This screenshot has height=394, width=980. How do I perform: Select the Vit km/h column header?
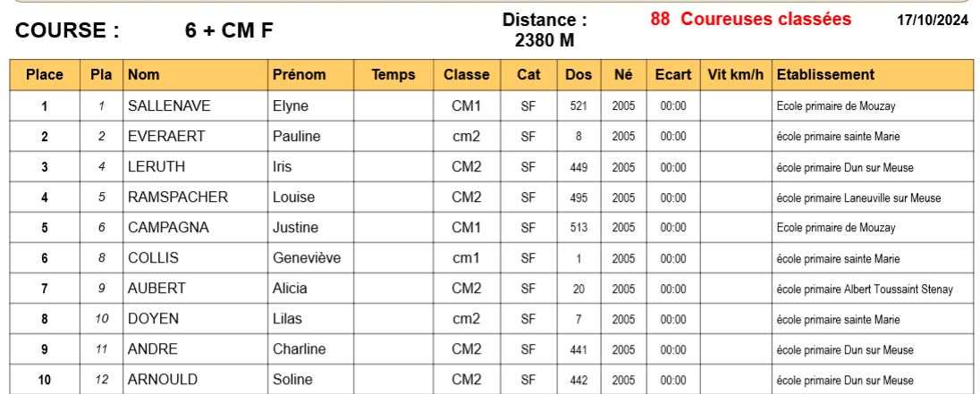[736, 75]
